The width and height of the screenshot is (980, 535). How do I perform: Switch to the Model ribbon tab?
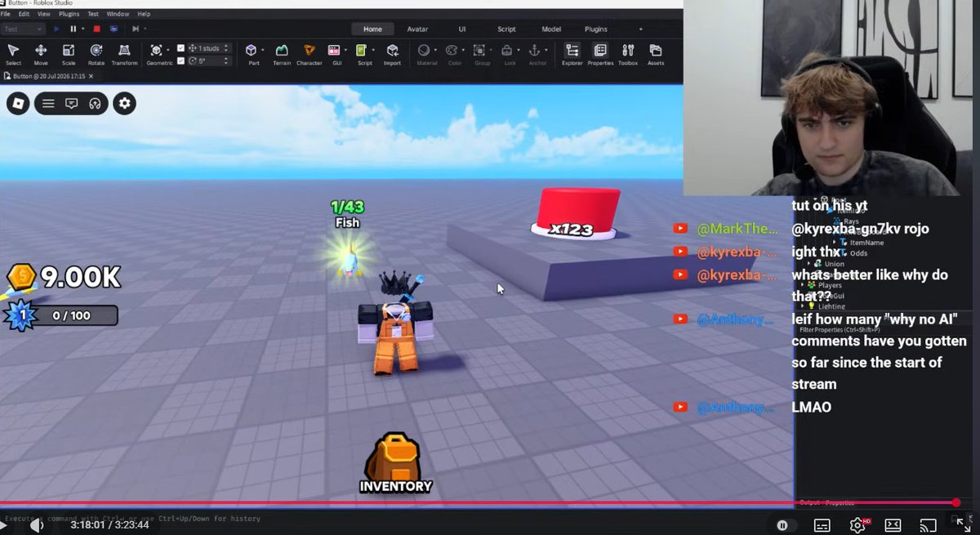point(551,29)
